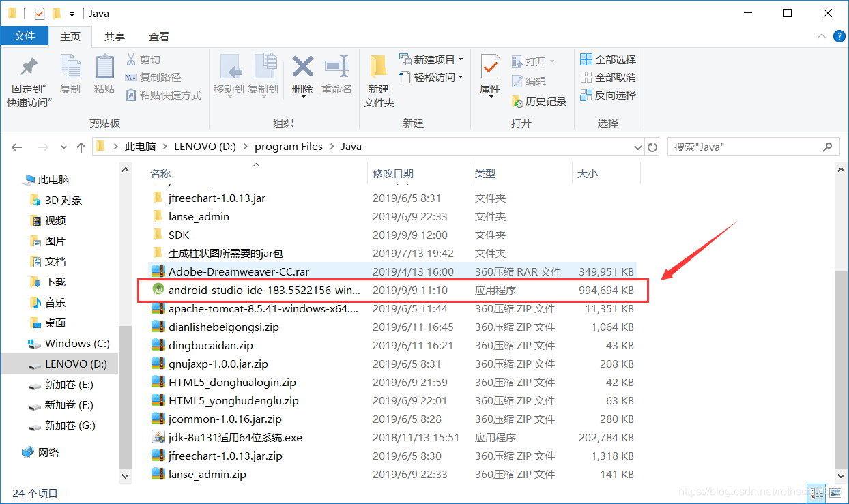Click the Edit (编辑) ribbon item

point(529,81)
